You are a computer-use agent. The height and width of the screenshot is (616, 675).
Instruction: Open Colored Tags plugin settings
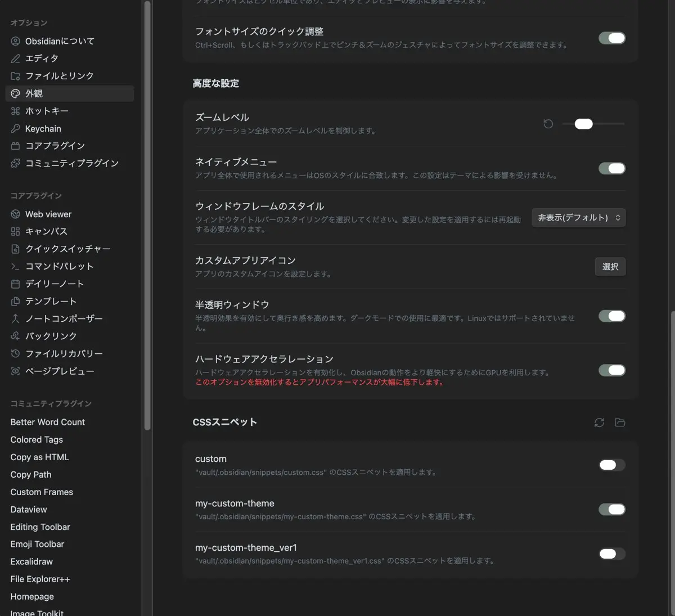(70, 439)
